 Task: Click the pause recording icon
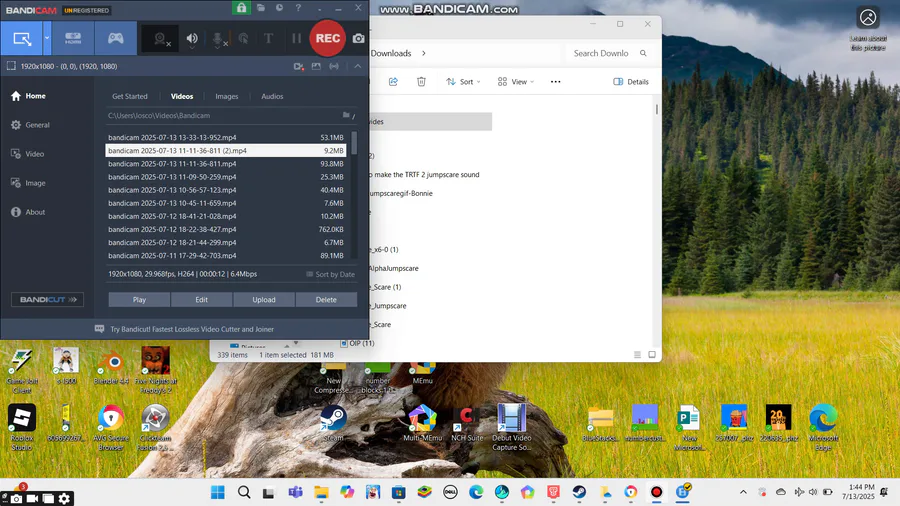point(296,38)
